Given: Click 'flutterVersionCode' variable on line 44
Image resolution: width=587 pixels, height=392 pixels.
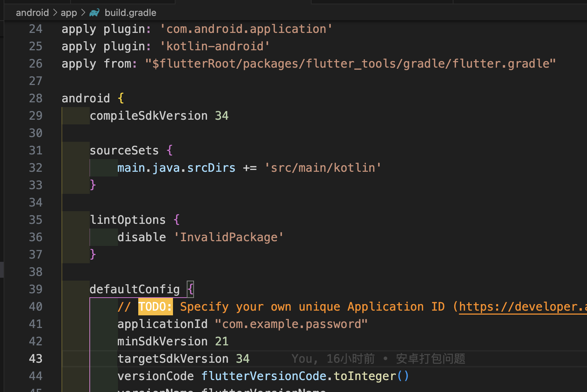Looking at the screenshot, I should (264, 376).
